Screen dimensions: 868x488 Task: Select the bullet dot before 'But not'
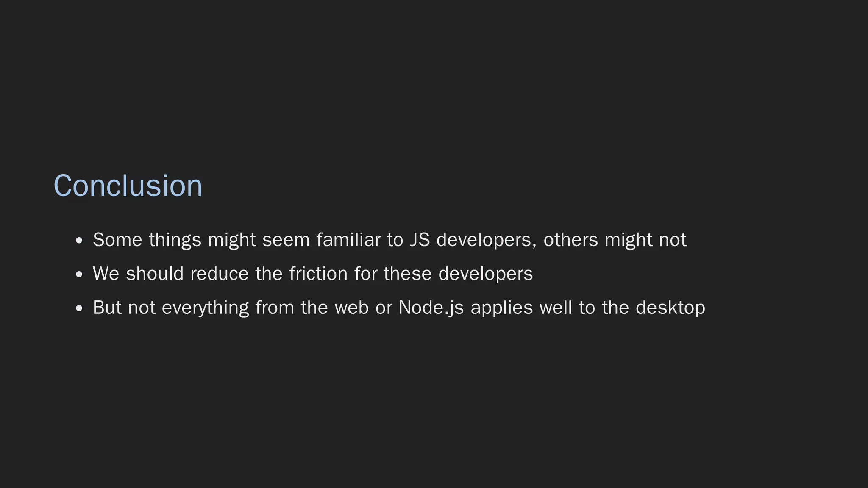[x=78, y=309]
